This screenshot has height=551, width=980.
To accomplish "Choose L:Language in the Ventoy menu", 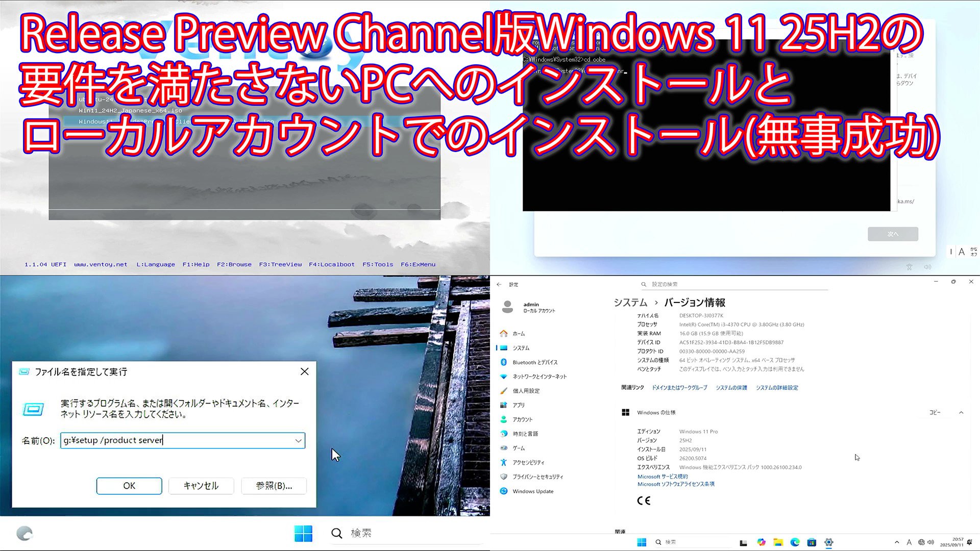I will click(156, 265).
